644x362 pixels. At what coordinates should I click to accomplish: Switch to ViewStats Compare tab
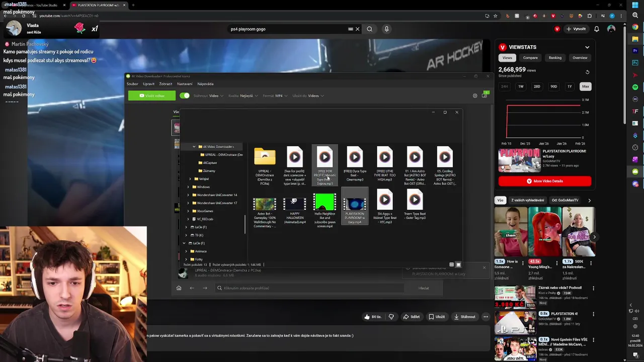[530, 58]
